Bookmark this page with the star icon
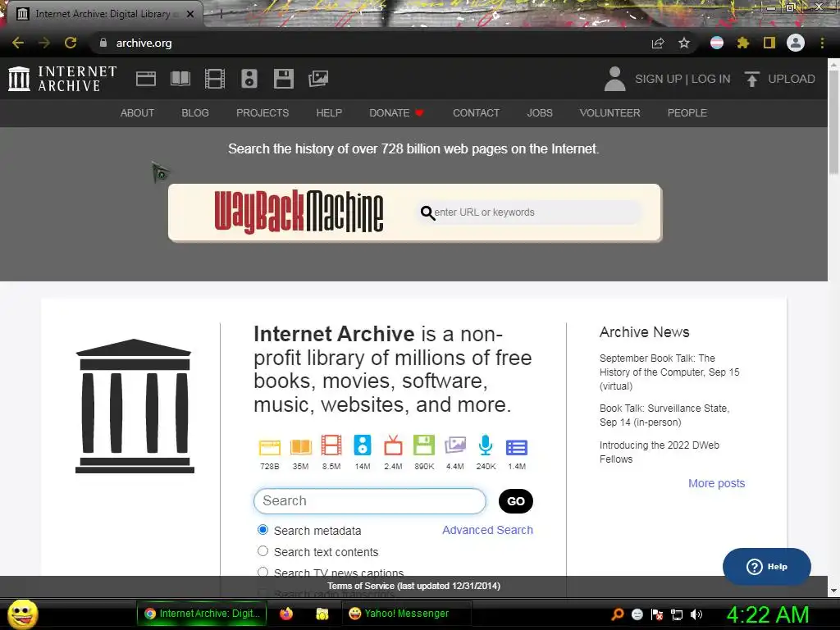This screenshot has height=630, width=840. (684, 43)
